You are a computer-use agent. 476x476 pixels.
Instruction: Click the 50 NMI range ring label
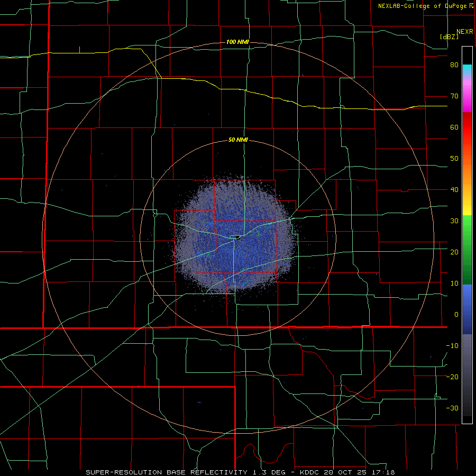coord(238,140)
